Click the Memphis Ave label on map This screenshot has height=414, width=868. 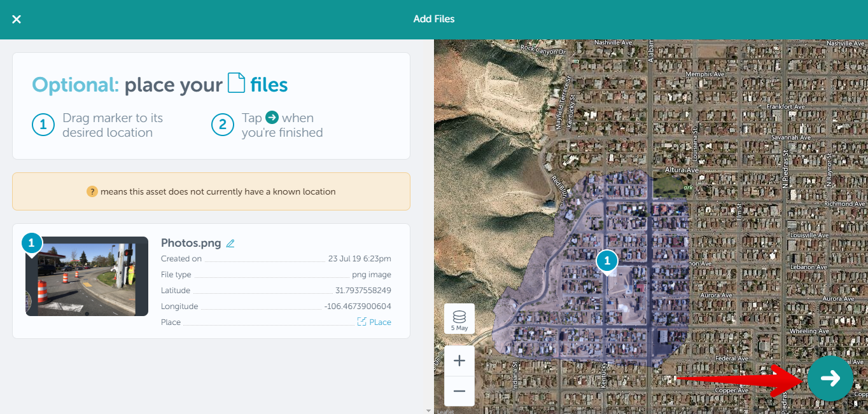704,74
